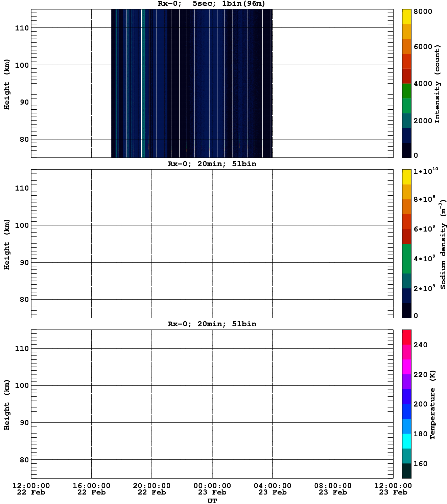Screen dimensions: 447x504
Task: Click the '6000' intensity colorbar value
Action: 423,47
